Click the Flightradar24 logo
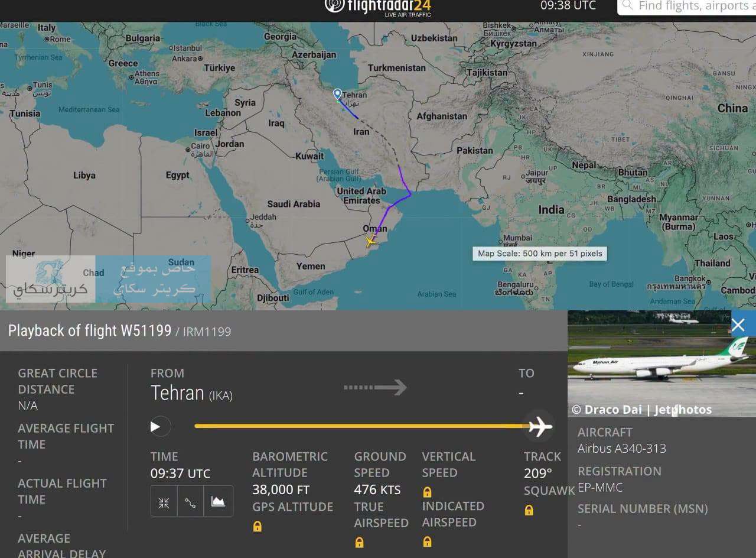The image size is (756, 558). point(378,7)
